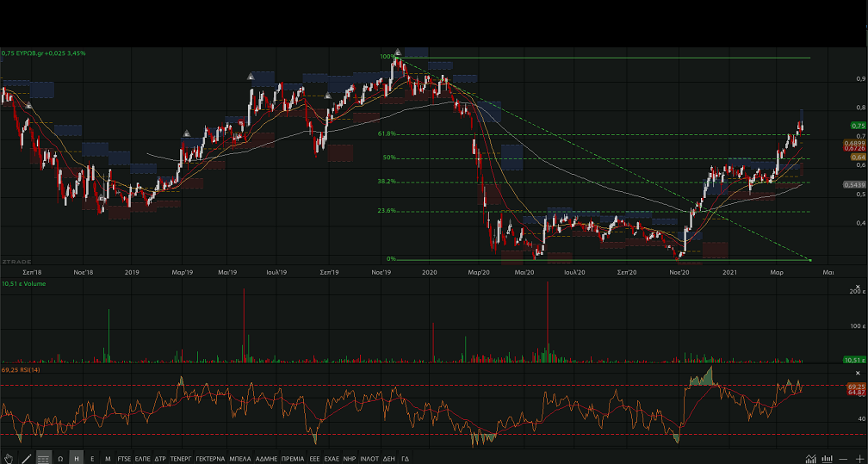Select the M monthly timeframe

(x=107, y=459)
